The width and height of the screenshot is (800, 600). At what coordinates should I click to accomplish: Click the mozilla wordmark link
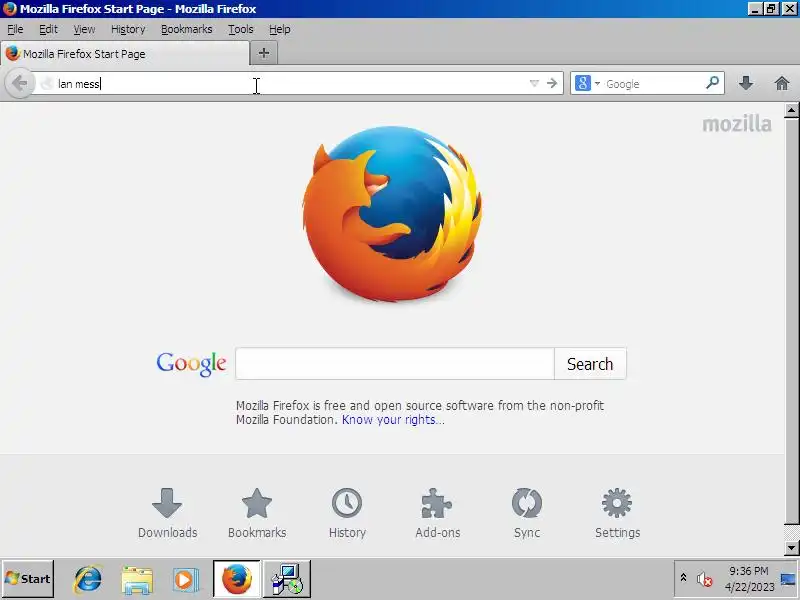point(737,124)
